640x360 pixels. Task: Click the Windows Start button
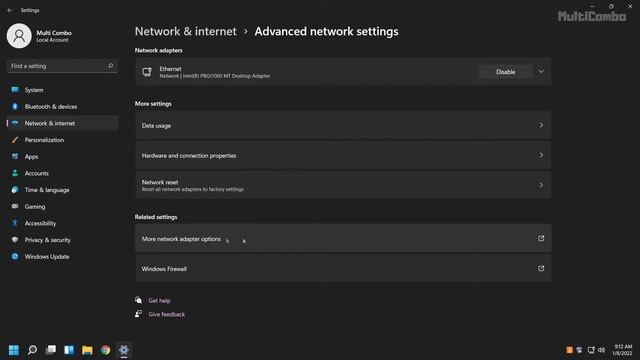14,350
